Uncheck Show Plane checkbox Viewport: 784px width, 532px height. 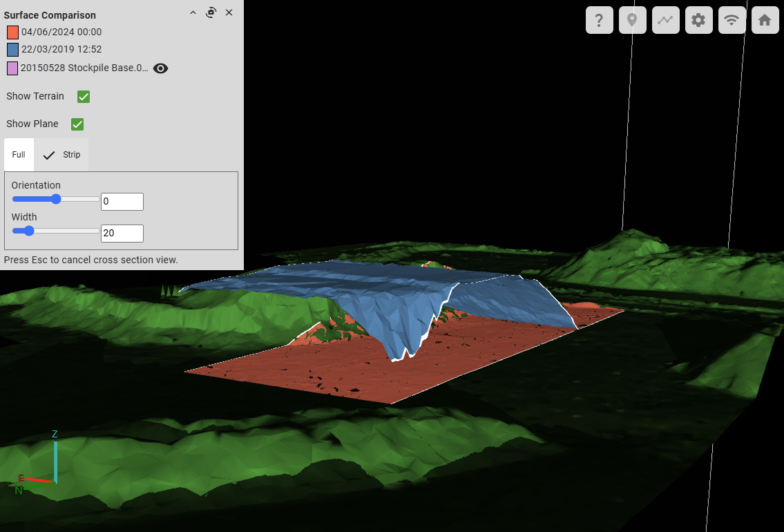[x=77, y=124]
